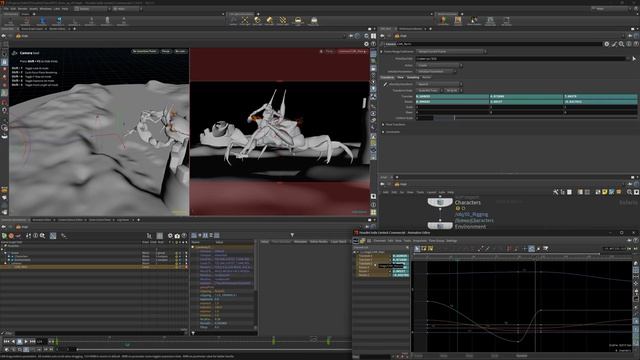Select the Area Light shelf tool
This screenshot has width=640, height=360.
270,20
